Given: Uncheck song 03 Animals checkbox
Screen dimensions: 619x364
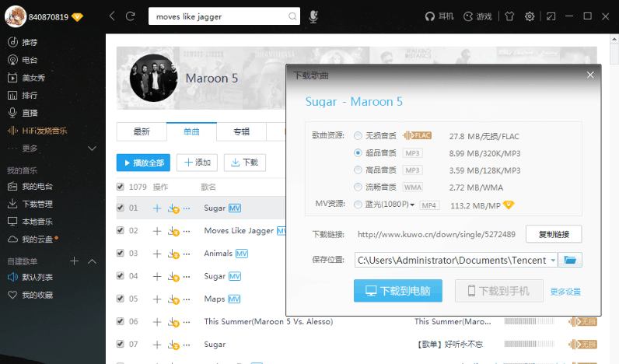Looking at the screenshot, I should [121, 253].
